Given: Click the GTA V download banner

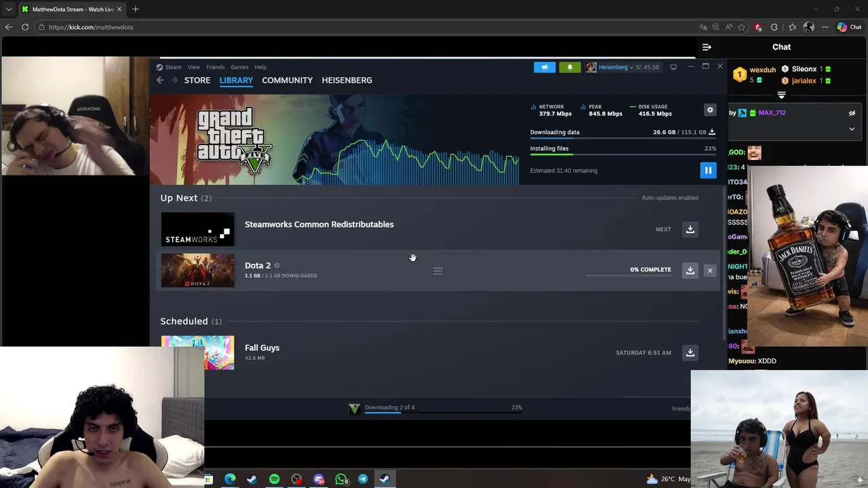Looking at the screenshot, I should point(334,140).
